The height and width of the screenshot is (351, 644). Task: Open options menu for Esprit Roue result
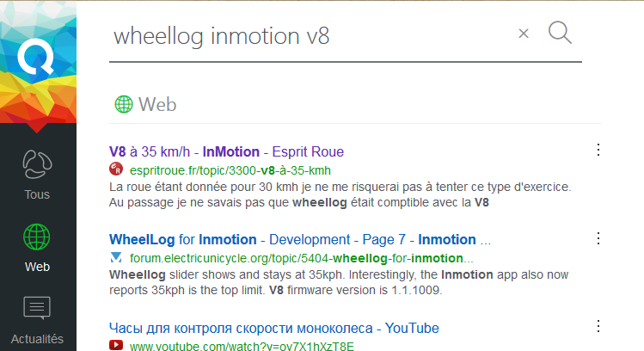pos(598,150)
